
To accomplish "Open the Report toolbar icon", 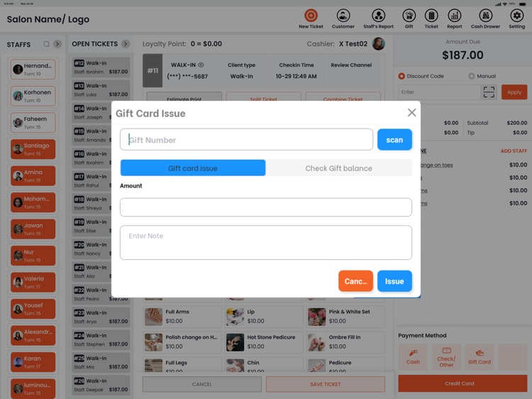I will tap(454, 19).
